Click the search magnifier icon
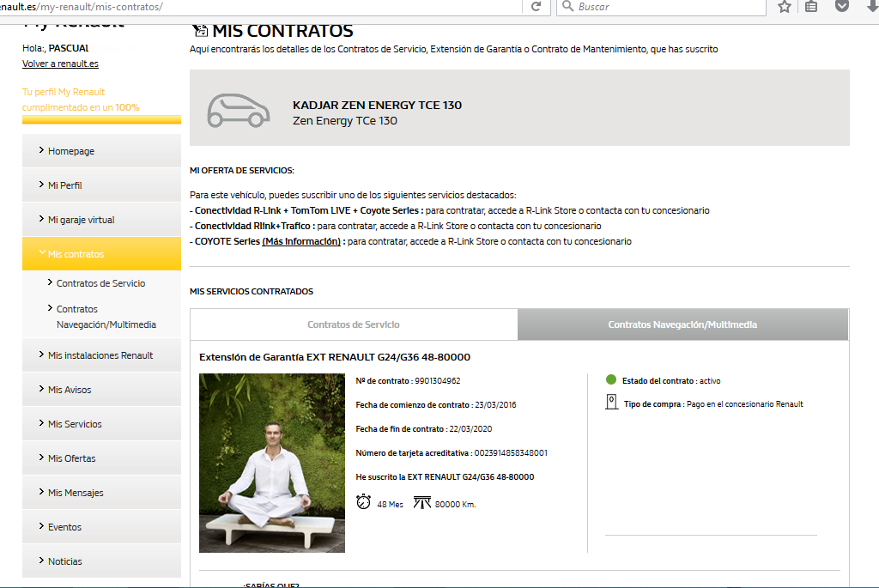This screenshot has width=879, height=588. point(568,6)
